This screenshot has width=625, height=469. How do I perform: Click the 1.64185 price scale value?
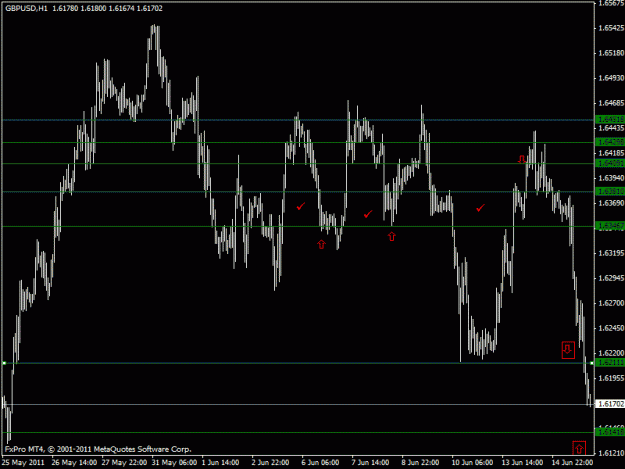click(611, 153)
